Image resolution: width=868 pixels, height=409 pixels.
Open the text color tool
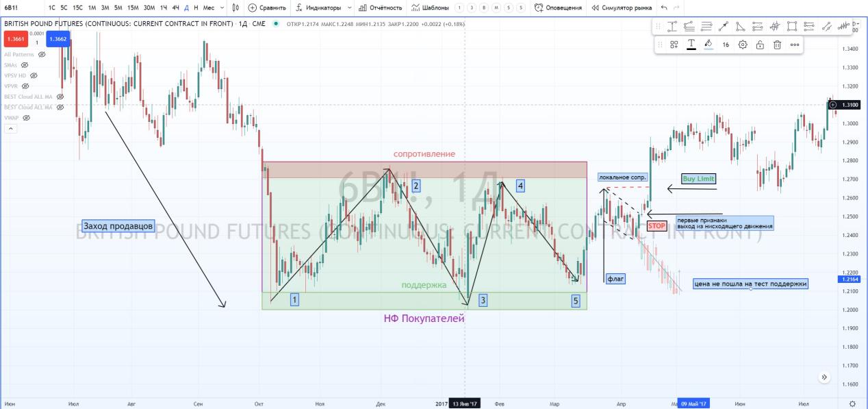pos(691,45)
